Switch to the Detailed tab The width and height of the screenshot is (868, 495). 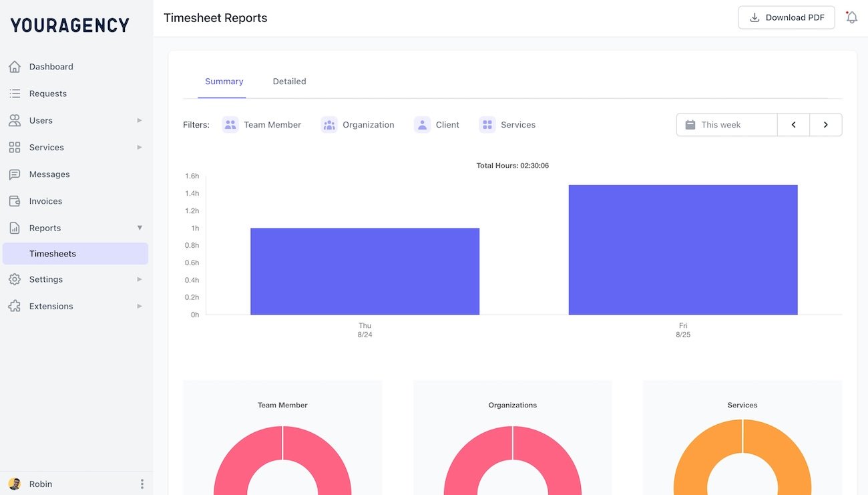pyautogui.click(x=289, y=81)
